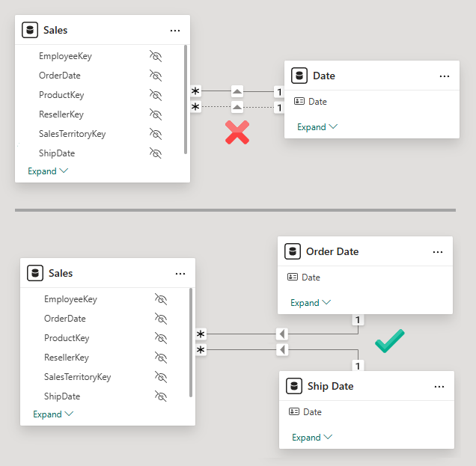Select the EmployeeKey field in top Sales table
Screen dimensions: 476x466
pos(65,56)
